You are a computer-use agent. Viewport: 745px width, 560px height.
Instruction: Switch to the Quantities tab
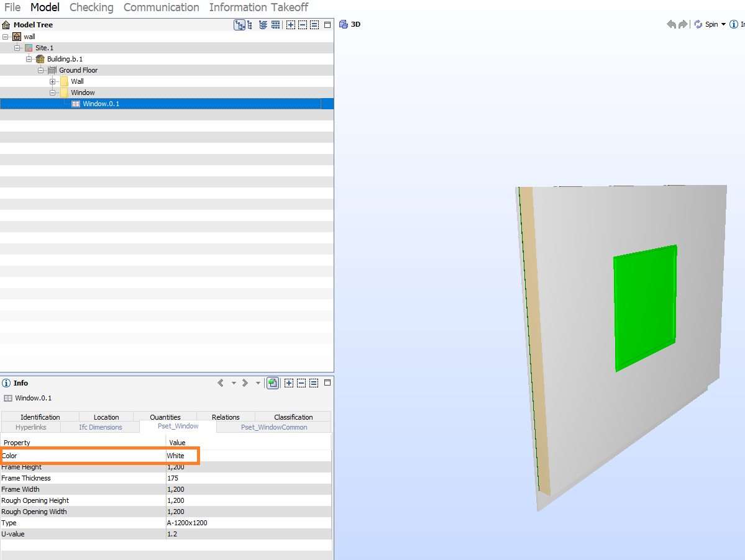[x=165, y=417]
